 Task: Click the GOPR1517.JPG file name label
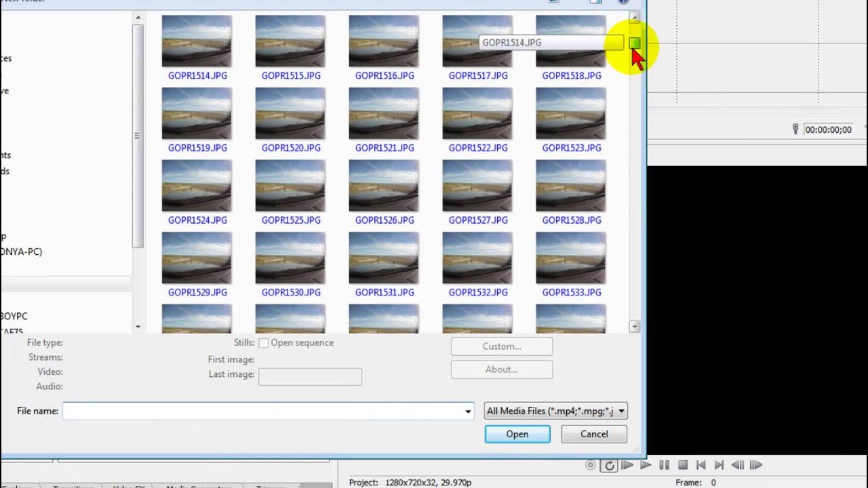pyautogui.click(x=478, y=76)
